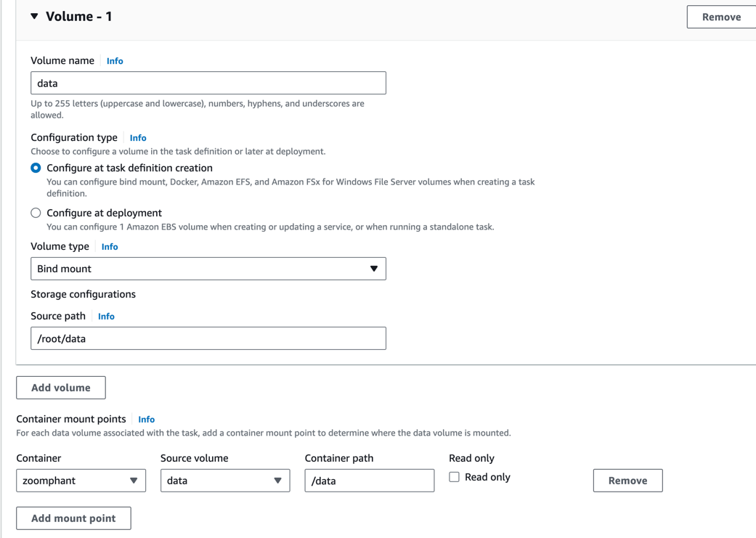Screen dimensions: 756x538
Task: Select Configure at deployment option
Action: point(36,213)
